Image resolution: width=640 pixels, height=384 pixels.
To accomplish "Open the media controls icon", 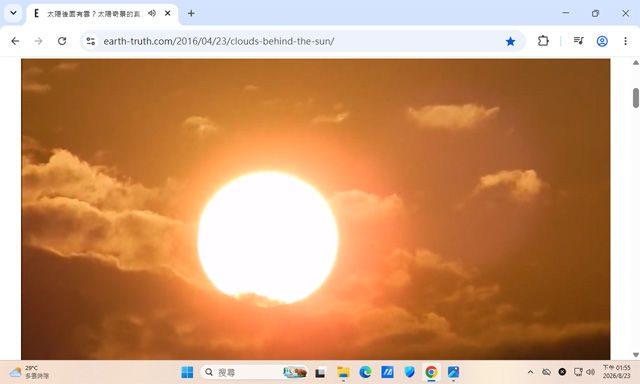I will (x=578, y=41).
